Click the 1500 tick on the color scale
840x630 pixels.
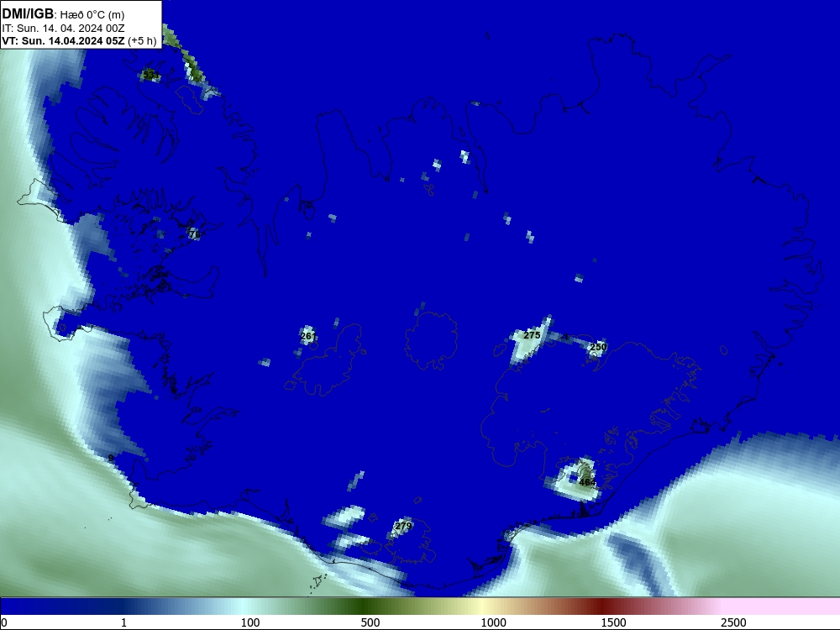pos(613,622)
